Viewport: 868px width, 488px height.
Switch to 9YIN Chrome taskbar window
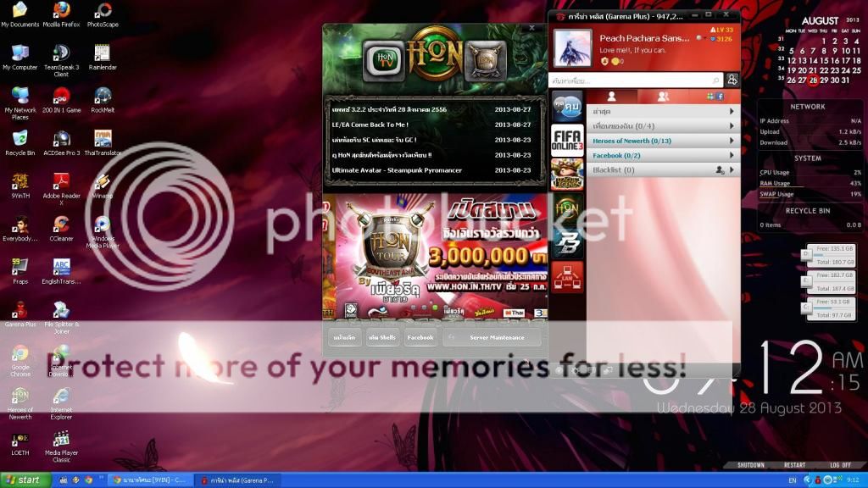(149, 480)
